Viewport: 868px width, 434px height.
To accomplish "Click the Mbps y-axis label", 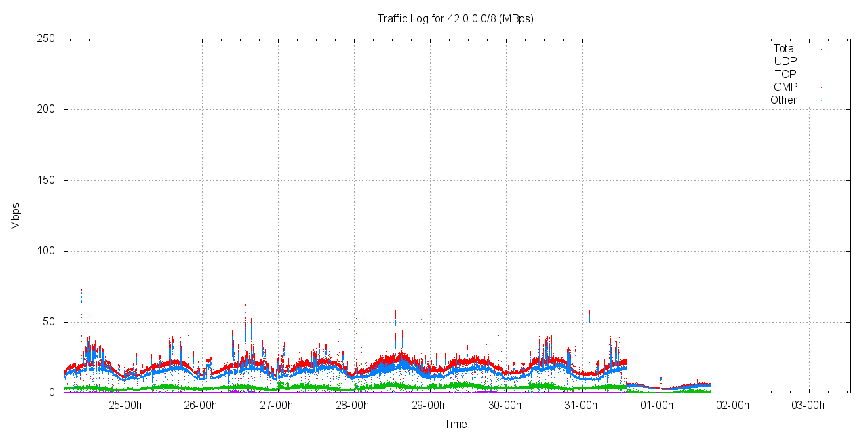I will pos(15,216).
